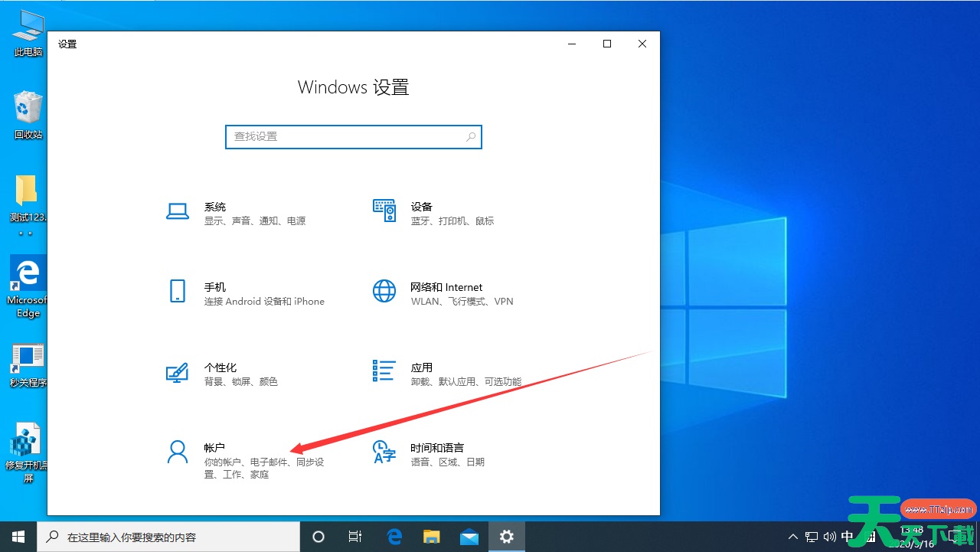
Task: Expand the hidden system tray icons chevron
Action: click(x=792, y=537)
